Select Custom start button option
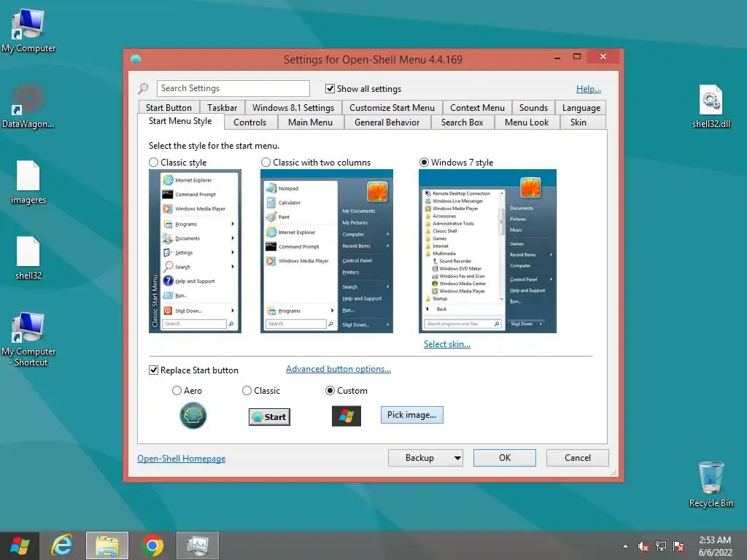This screenshot has width=747, height=560. click(330, 391)
